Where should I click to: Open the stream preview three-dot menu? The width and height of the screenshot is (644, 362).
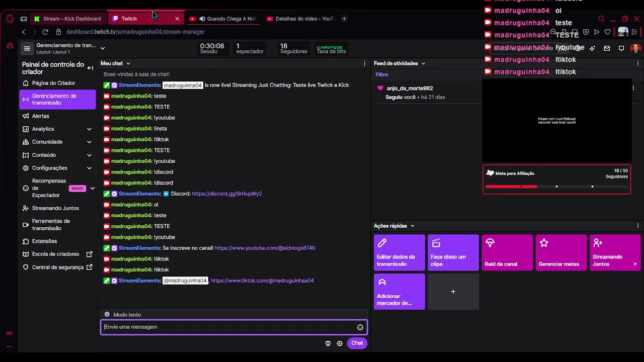633,88
